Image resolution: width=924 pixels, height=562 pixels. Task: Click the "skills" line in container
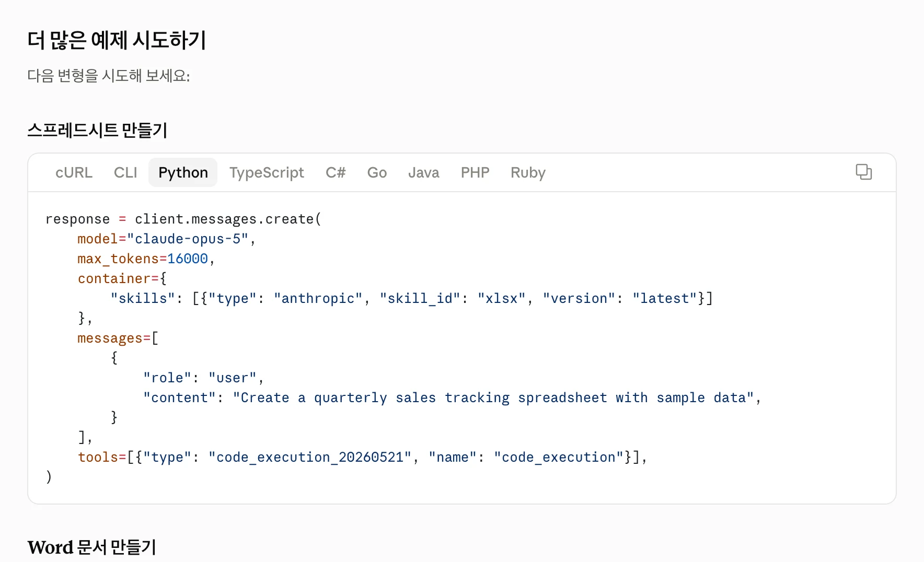pyautogui.click(x=412, y=298)
